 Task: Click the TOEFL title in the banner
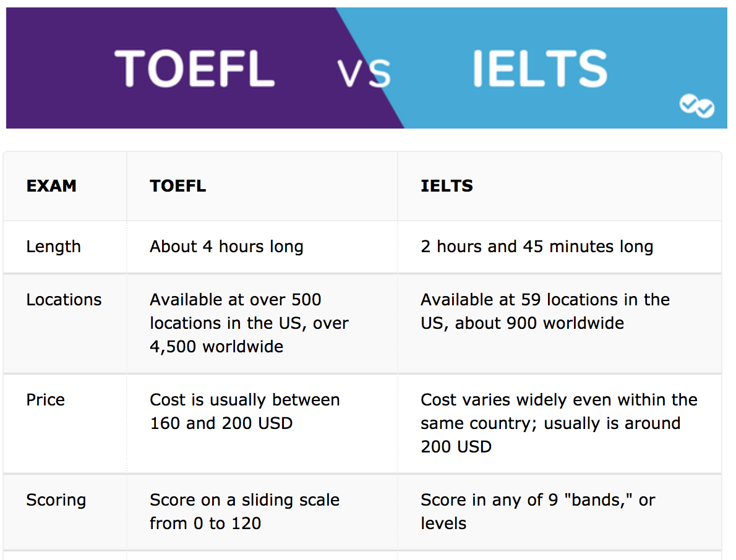pyautogui.click(x=194, y=69)
